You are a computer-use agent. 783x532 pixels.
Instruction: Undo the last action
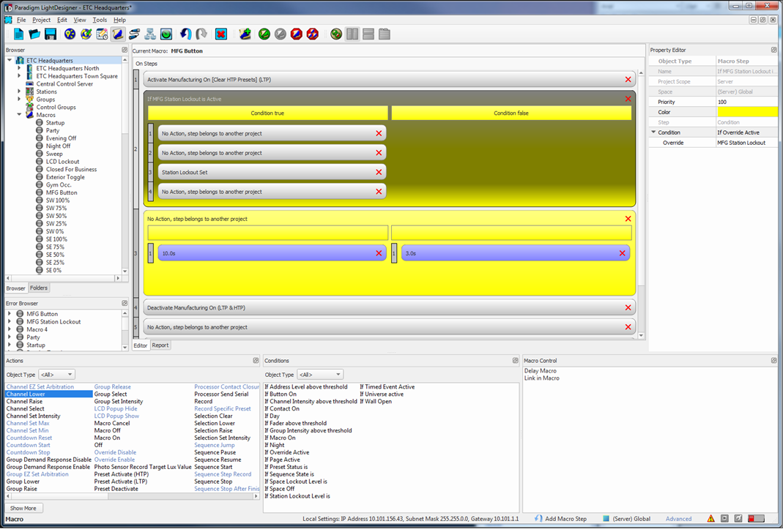(186, 34)
